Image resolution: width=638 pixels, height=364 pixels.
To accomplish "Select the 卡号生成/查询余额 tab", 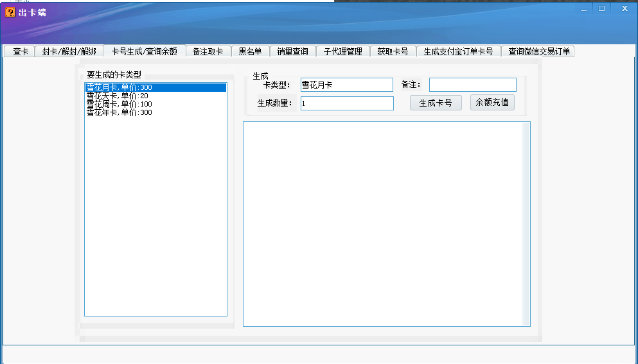I will click(x=145, y=51).
